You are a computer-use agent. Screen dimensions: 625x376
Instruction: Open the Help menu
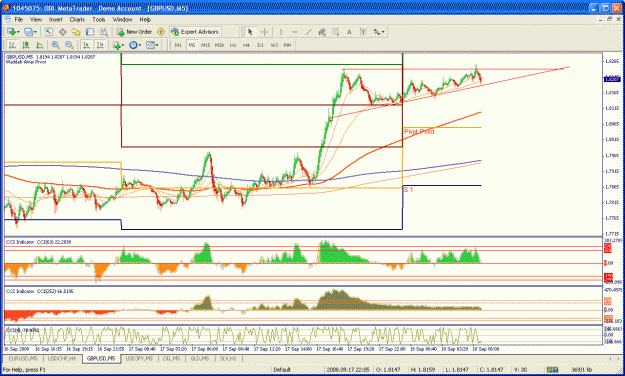click(145, 19)
